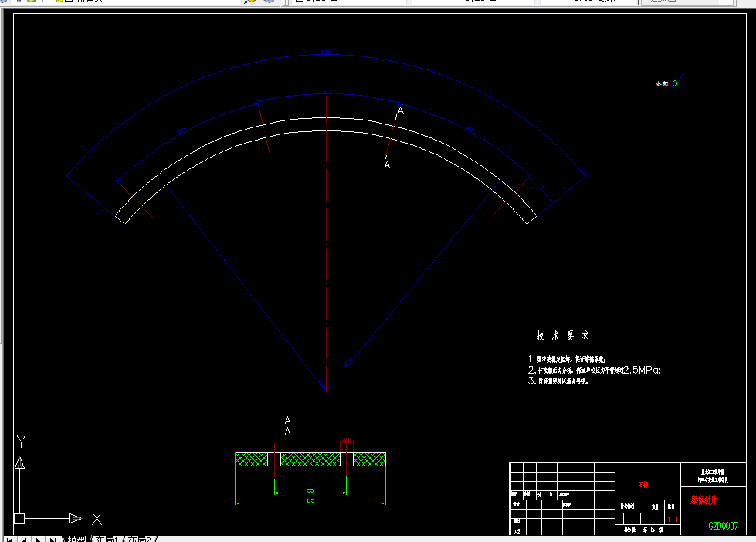The height and width of the screenshot is (542, 756).
Task: Click the UCS origin square icon
Action: tap(19, 519)
